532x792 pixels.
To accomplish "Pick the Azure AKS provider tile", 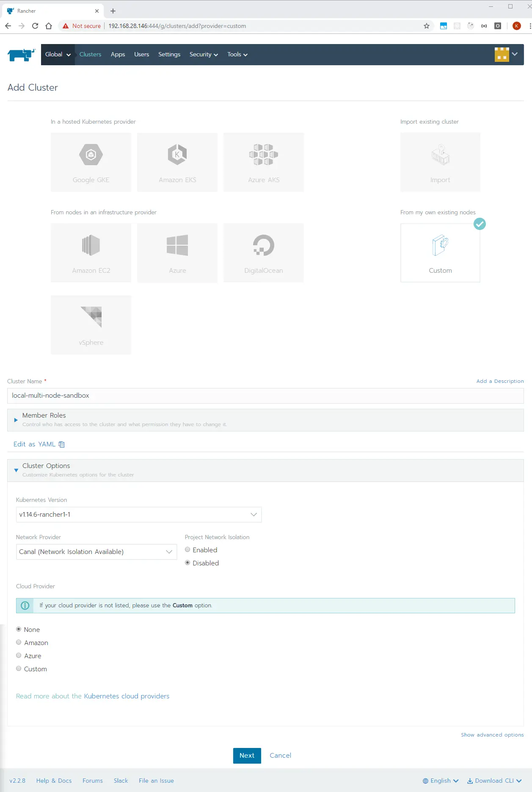I will (264, 162).
